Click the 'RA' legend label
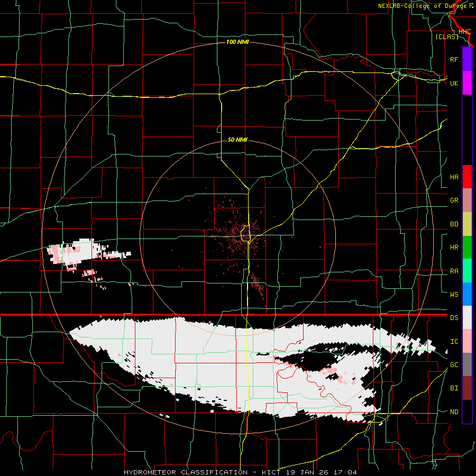This screenshot has width=476, height=476. [x=454, y=271]
